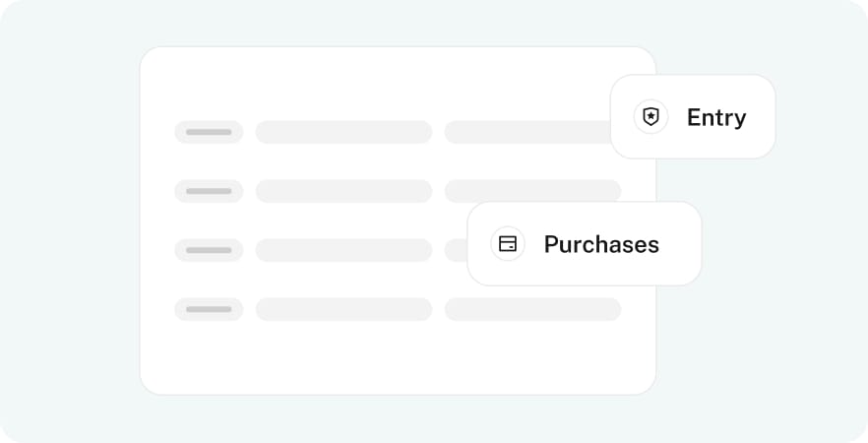Screen dimensions: 868x443
Task: Click the circular badge around the shield icon
Action: (x=651, y=117)
